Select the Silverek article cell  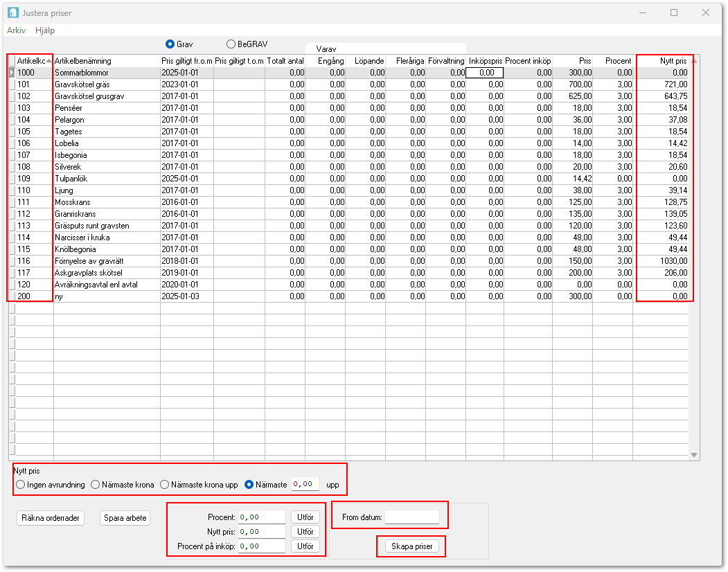click(x=107, y=167)
